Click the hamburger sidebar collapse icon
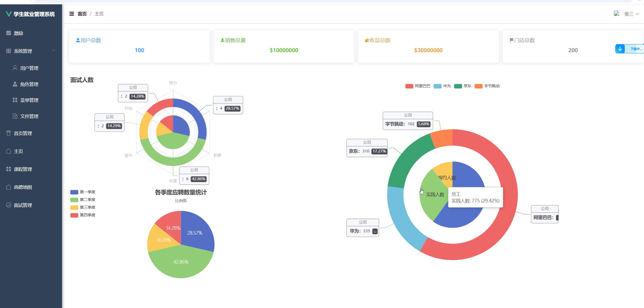 (72, 14)
